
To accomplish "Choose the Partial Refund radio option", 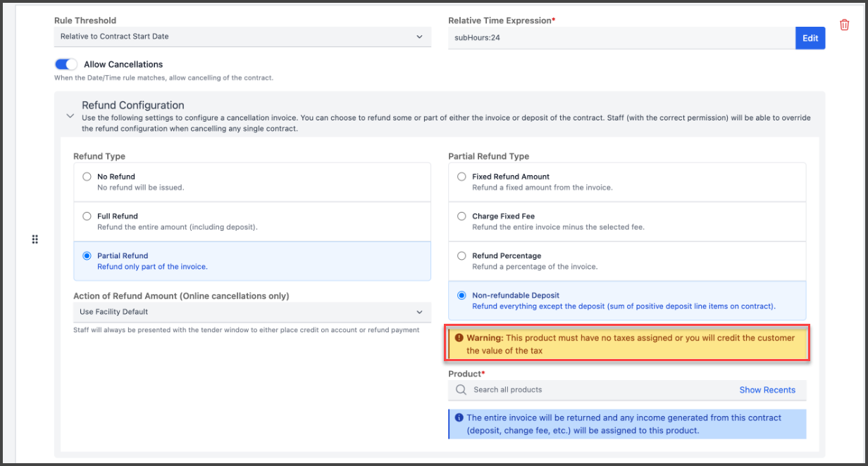I will click(x=87, y=256).
